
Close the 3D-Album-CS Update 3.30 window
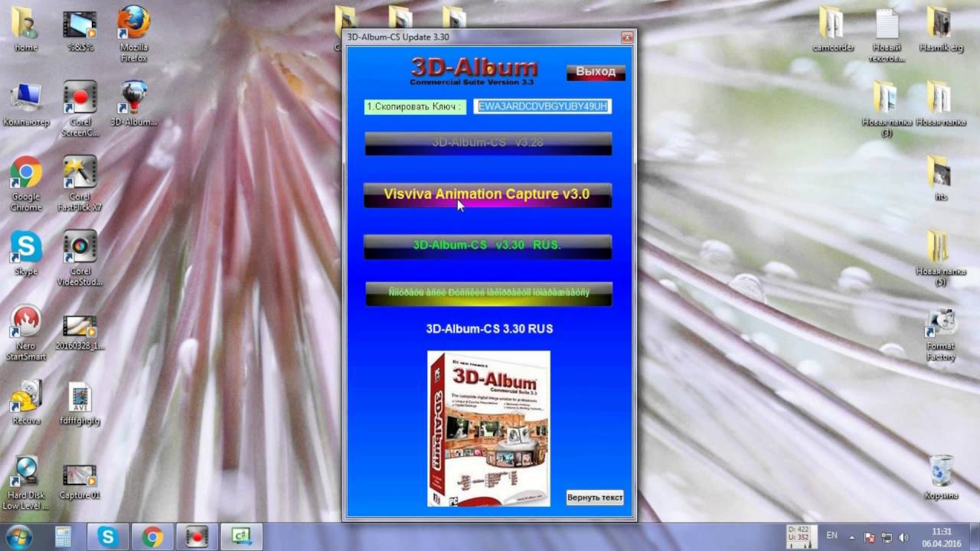[626, 37]
